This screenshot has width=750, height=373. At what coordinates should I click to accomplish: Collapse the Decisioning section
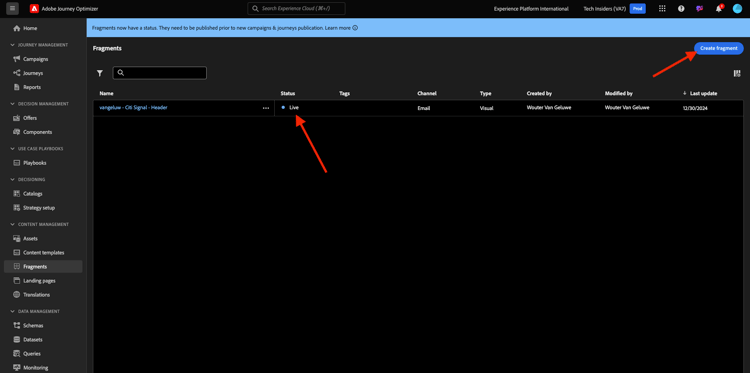(x=13, y=180)
